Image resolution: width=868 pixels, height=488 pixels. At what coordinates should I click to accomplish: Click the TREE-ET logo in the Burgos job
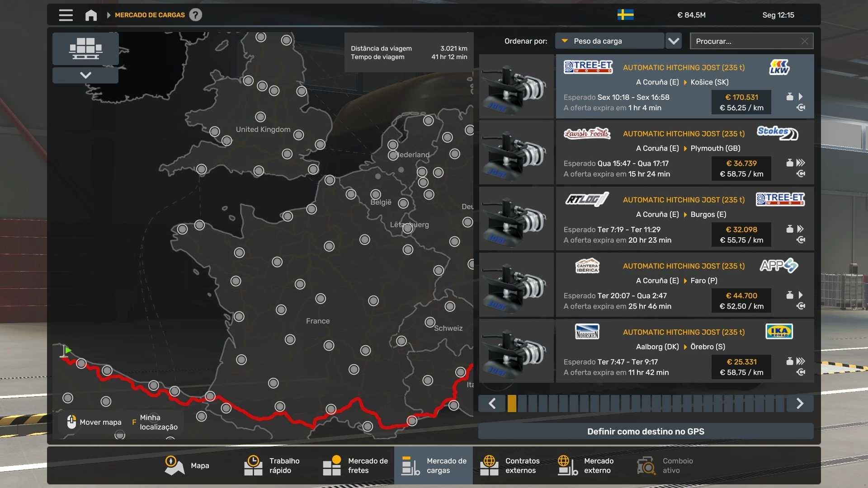(x=780, y=199)
